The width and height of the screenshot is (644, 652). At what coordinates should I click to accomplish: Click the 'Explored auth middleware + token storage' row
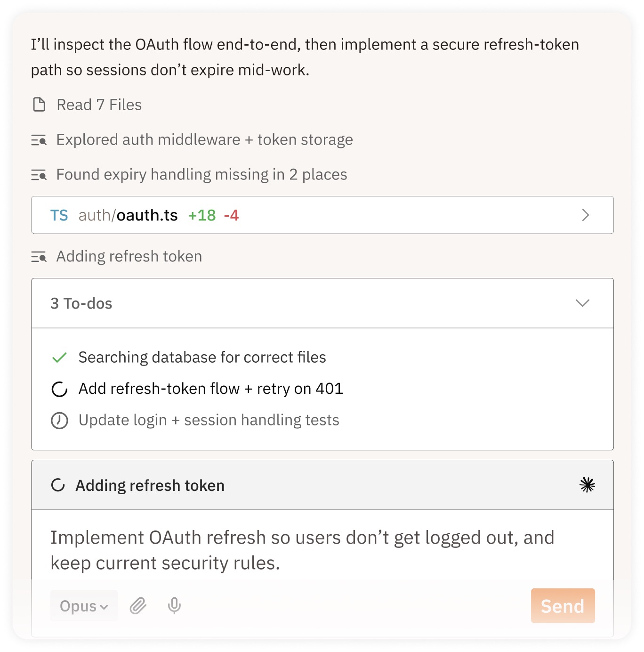coord(205,140)
